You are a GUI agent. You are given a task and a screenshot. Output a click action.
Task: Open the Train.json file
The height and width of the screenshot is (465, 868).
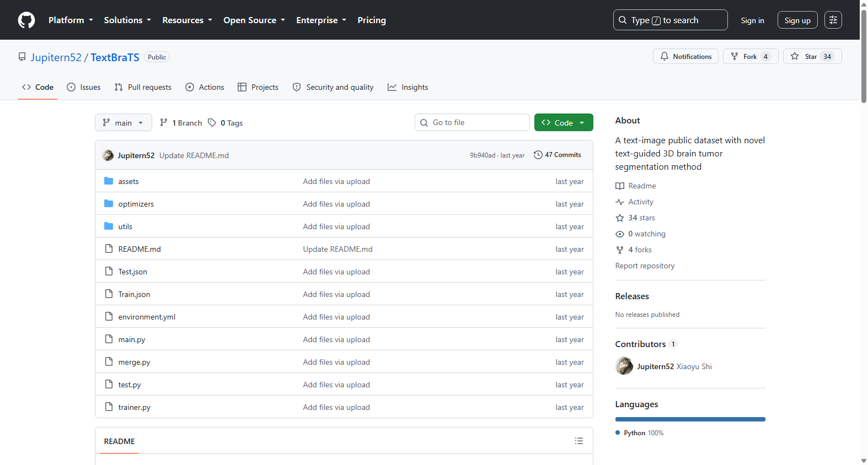(134, 295)
